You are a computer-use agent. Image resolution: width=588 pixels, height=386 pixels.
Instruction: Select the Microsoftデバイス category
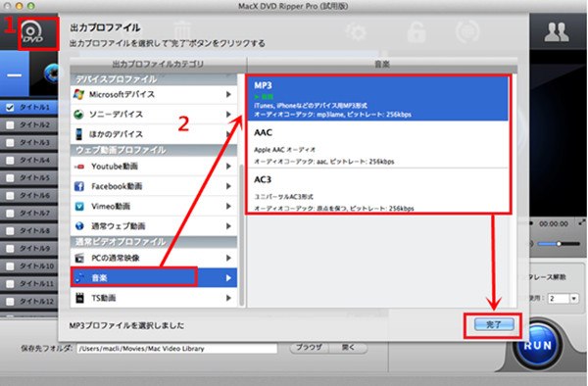(154, 94)
